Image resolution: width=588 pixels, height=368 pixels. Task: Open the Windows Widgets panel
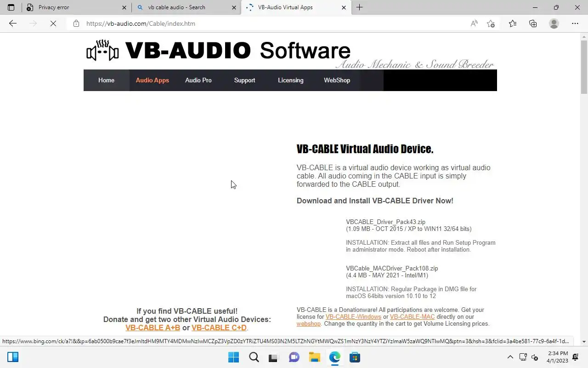tap(13, 357)
